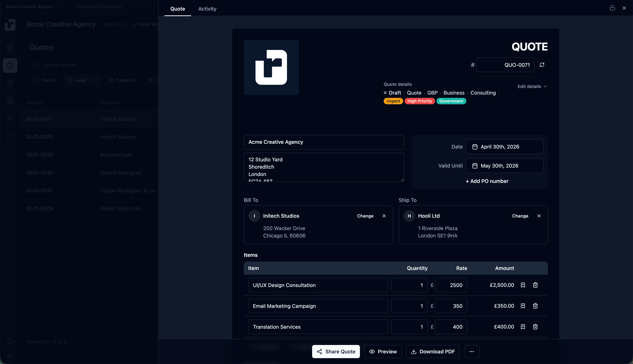Click the rate field showing 350
This screenshot has height=364, width=633.
click(451, 306)
